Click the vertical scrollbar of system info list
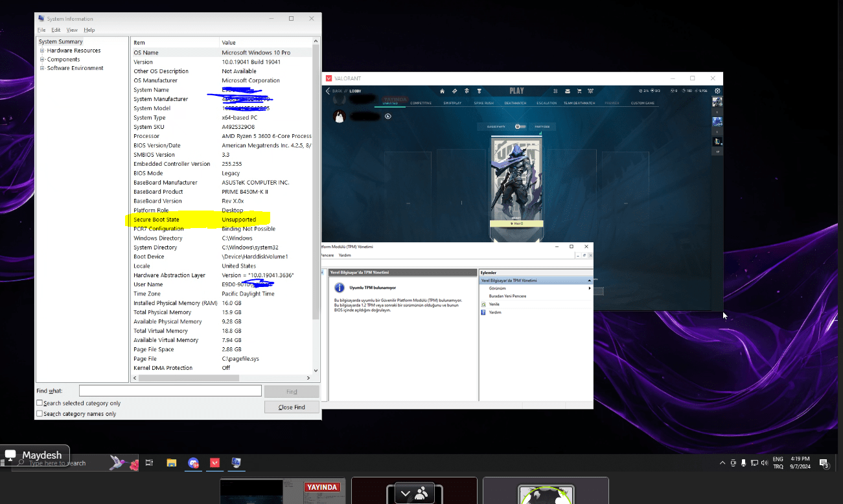Viewport: 843px width, 504px height. point(316,181)
